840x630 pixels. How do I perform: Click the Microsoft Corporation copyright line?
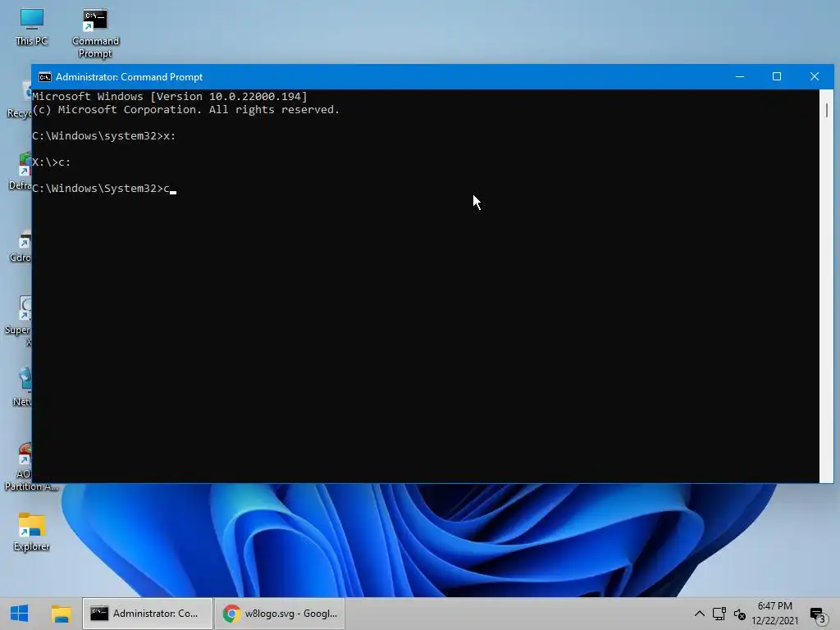coord(186,110)
